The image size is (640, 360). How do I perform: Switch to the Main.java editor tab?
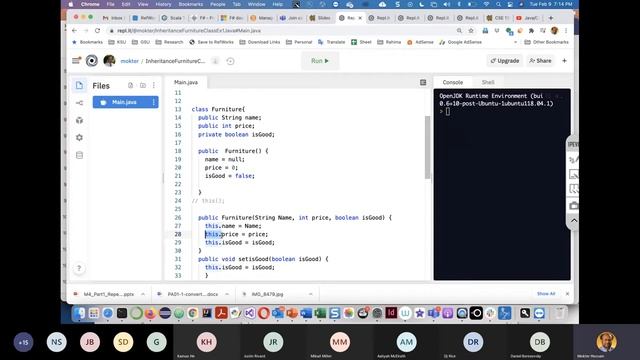(x=186, y=82)
